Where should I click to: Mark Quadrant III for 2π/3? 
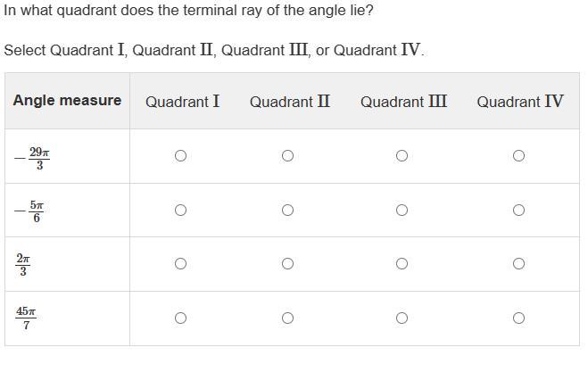(x=402, y=264)
